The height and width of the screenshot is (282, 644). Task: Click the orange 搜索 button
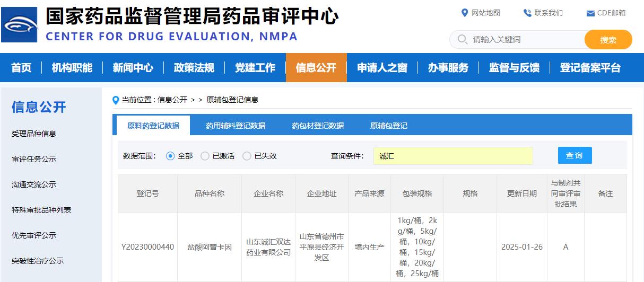608,40
